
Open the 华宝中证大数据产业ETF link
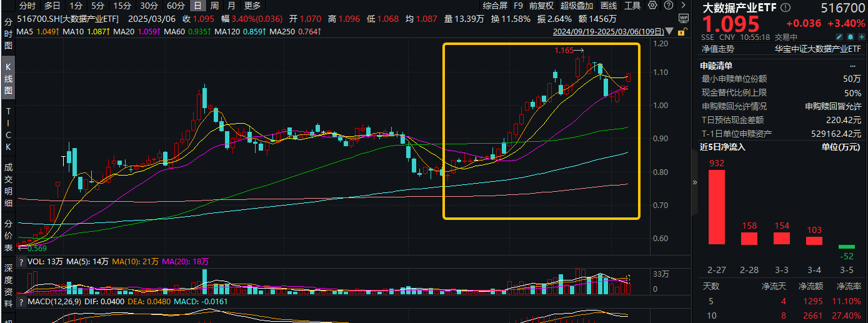[x=818, y=49]
